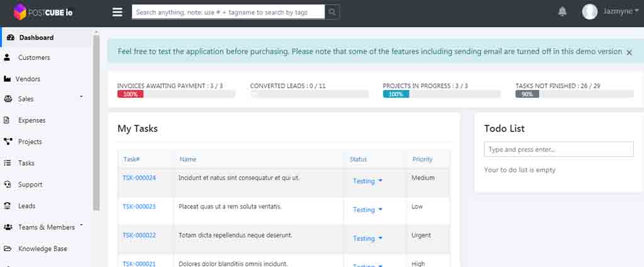Open task link TSK-000024
This screenshot has width=644, height=267.
(x=139, y=178)
